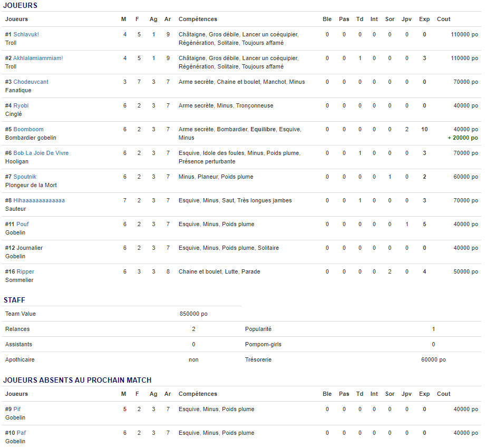Click the Pompom-girls label

[263, 344]
